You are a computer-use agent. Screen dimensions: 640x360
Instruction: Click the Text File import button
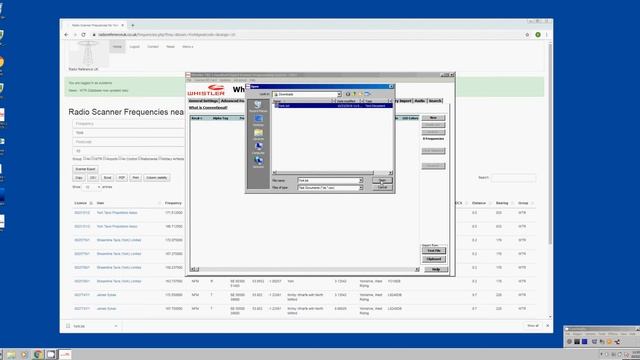[x=433, y=251]
